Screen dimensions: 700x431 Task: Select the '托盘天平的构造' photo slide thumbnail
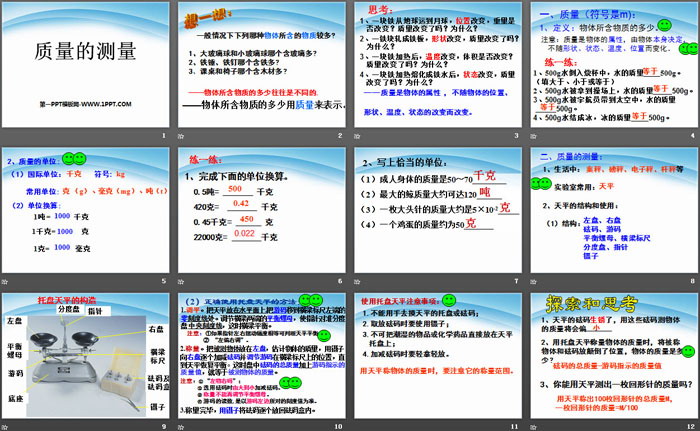coord(86,356)
